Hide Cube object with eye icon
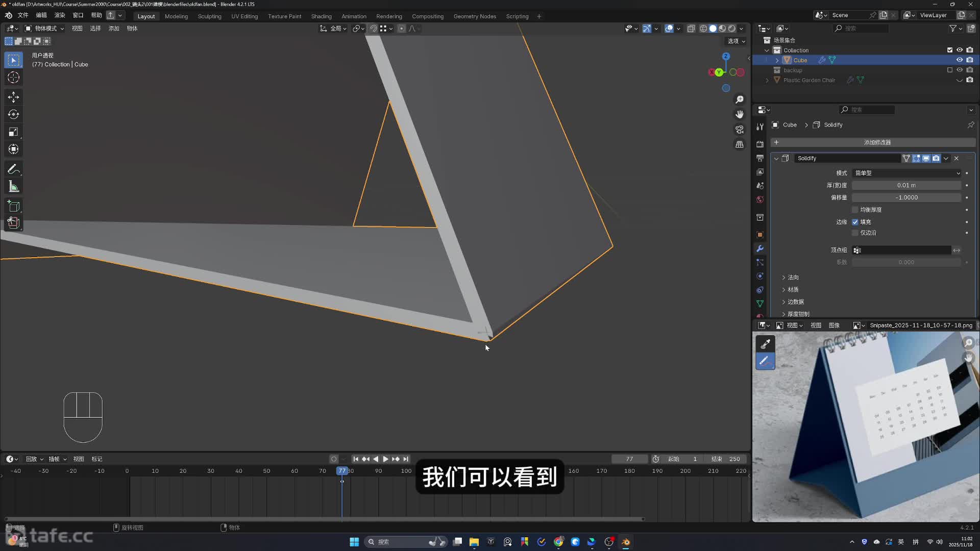The image size is (980, 551). tap(960, 60)
